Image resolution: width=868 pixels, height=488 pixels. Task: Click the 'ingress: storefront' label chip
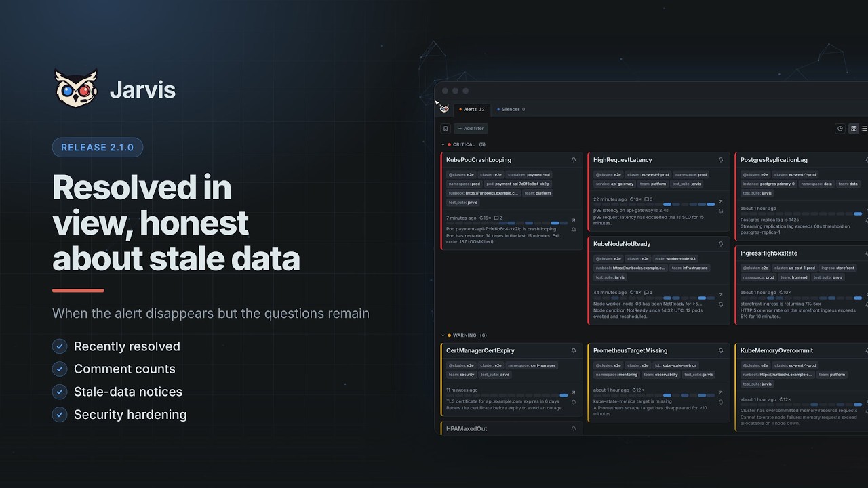point(837,268)
